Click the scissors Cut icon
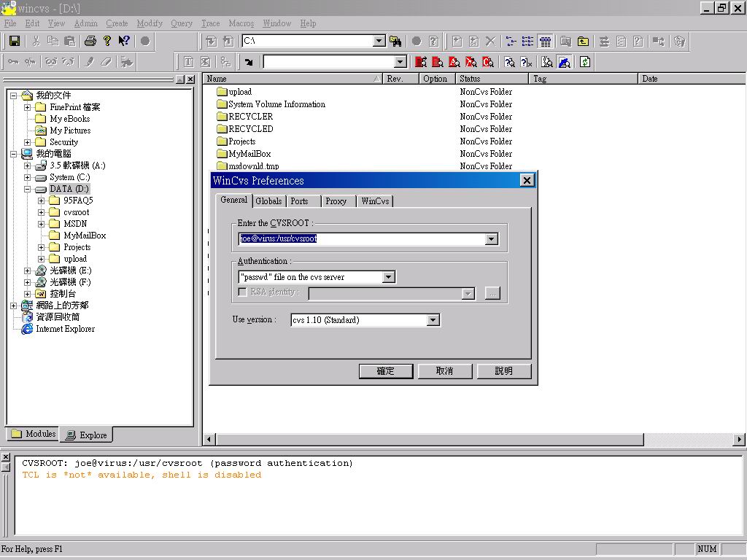The width and height of the screenshot is (747, 560). click(x=36, y=42)
